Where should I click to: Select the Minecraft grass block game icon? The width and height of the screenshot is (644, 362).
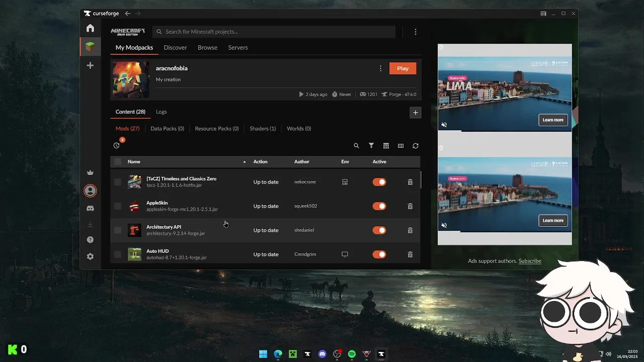[x=90, y=46]
